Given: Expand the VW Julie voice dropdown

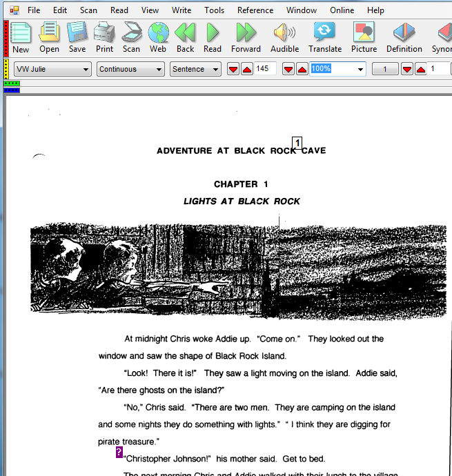Looking at the screenshot, I should click(x=86, y=70).
